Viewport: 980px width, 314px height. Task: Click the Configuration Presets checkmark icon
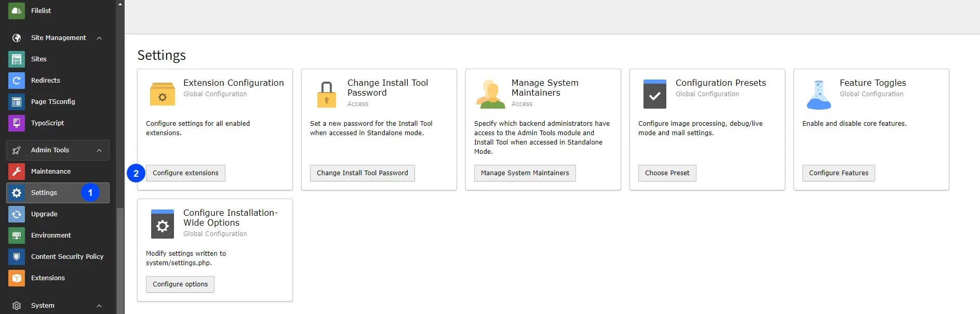click(x=655, y=94)
